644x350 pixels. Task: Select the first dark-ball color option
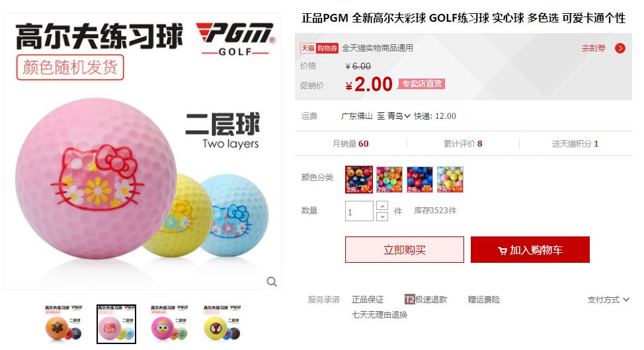(x=359, y=180)
